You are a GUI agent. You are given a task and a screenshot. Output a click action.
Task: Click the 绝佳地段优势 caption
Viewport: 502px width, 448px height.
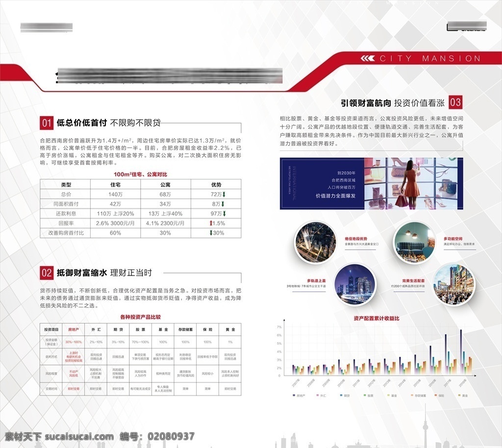click(356, 239)
